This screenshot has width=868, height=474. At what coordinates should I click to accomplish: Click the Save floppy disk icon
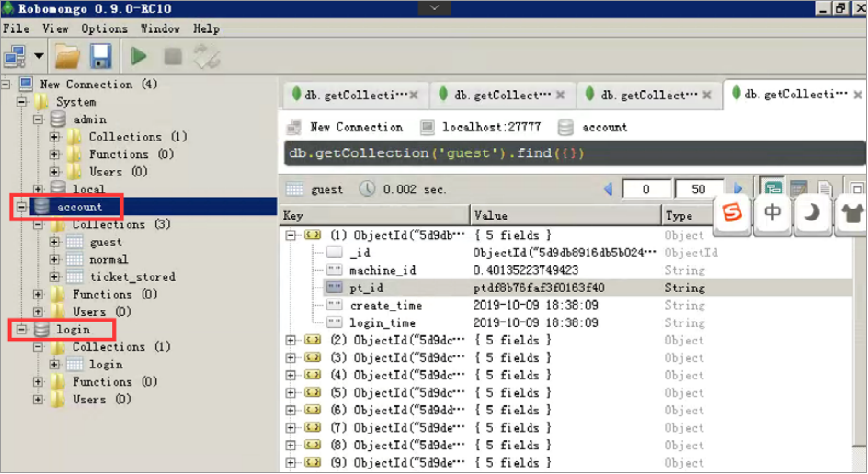(x=101, y=56)
